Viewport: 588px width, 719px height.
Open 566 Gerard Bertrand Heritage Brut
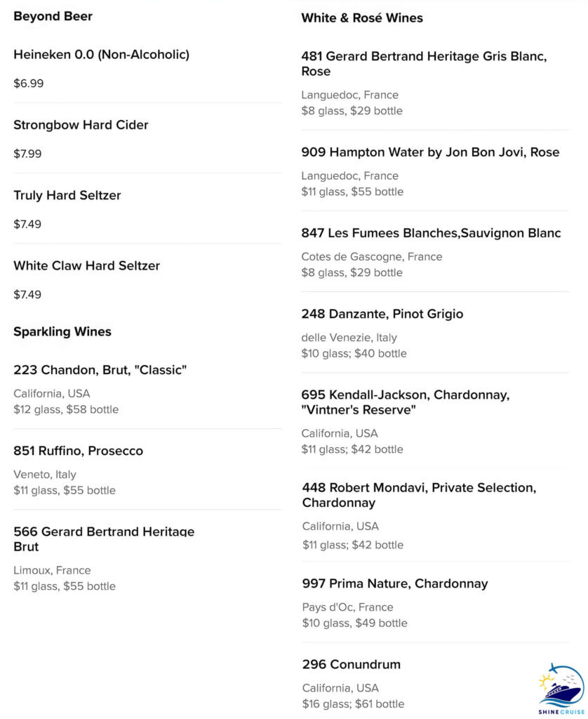pos(104,539)
